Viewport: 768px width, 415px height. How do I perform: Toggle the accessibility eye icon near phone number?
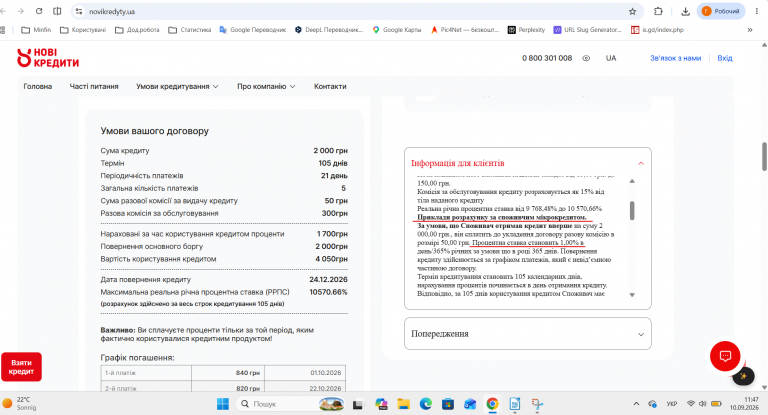coord(586,58)
